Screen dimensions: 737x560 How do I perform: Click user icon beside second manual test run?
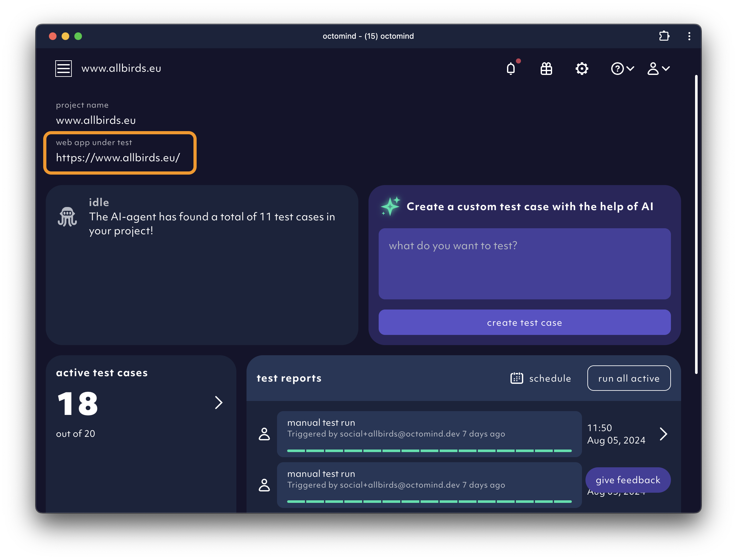[264, 485]
